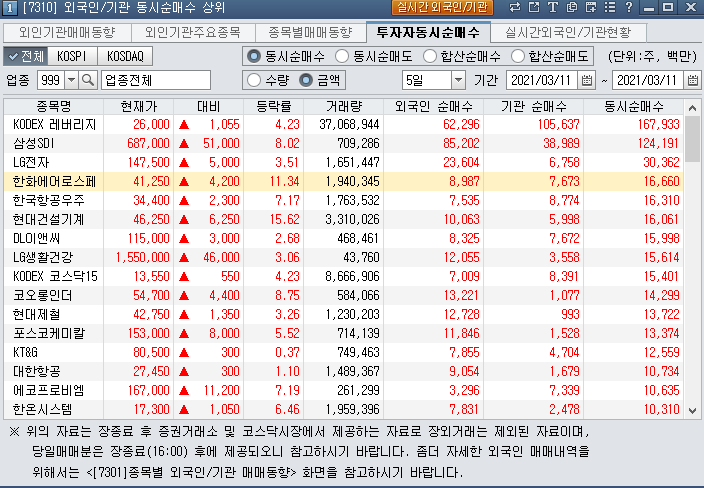Screen dimensions: 704x488
Task: Click the table scrollbar down arrow
Action: pos(692,410)
